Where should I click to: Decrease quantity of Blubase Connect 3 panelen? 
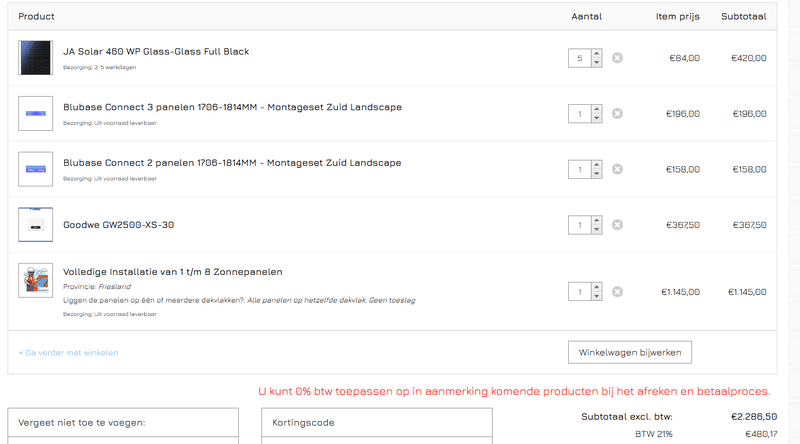point(596,118)
